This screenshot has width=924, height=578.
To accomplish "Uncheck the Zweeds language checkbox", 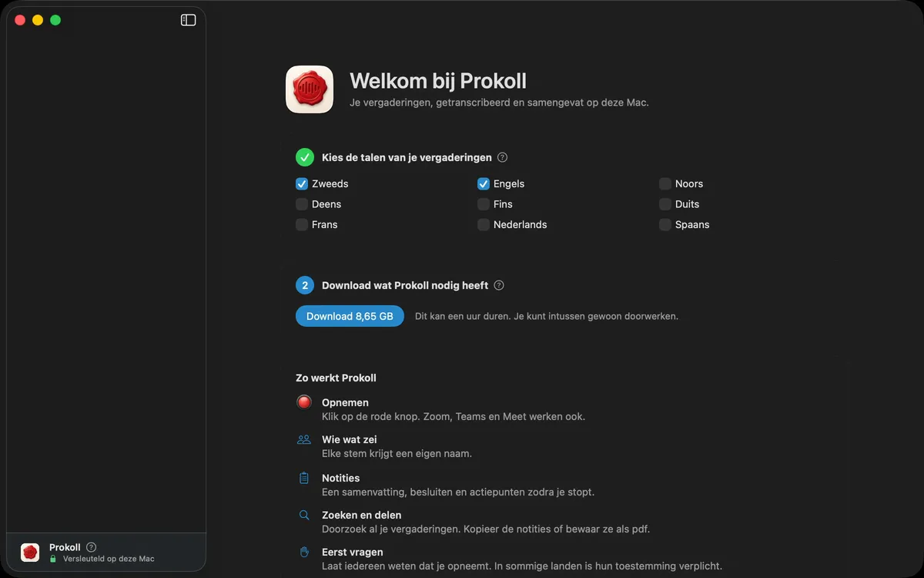I will click(x=302, y=184).
